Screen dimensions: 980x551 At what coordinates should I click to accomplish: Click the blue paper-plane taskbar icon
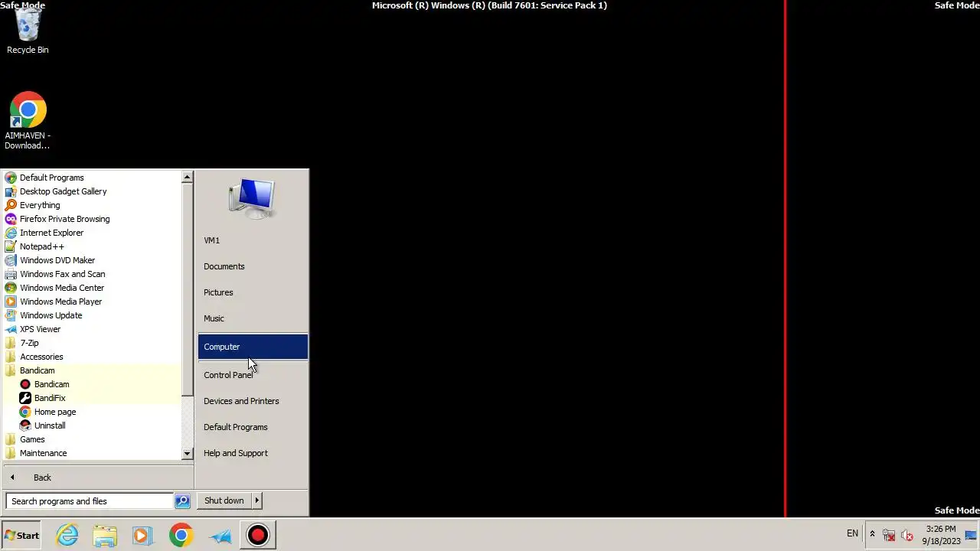click(220, 535)
